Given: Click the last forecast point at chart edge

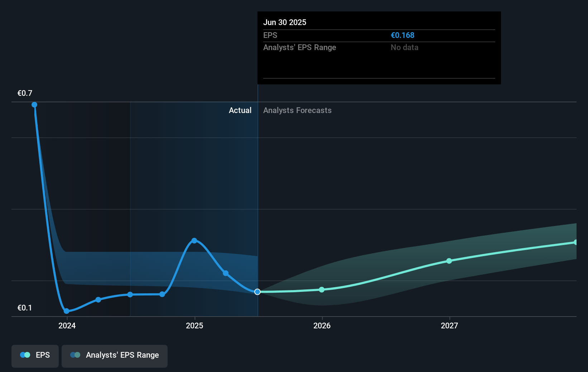Looking at the screenshot, I should click(x=575, y=243).
